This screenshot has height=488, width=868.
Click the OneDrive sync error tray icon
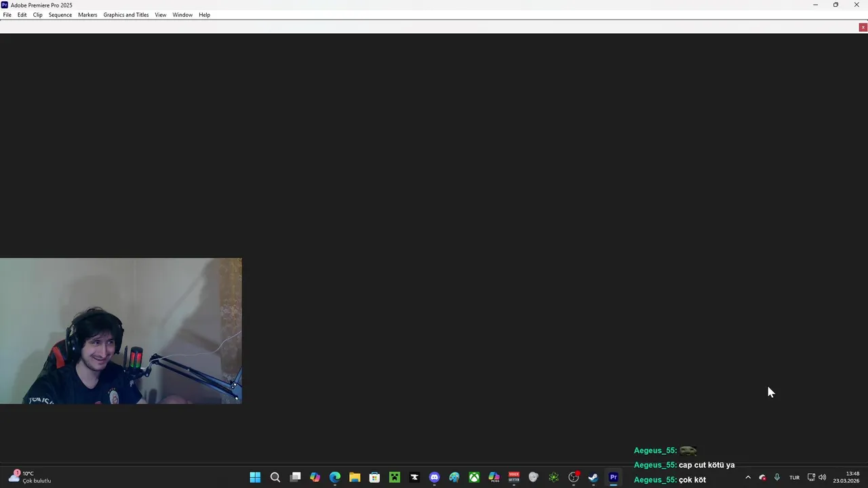pos(762,477)
